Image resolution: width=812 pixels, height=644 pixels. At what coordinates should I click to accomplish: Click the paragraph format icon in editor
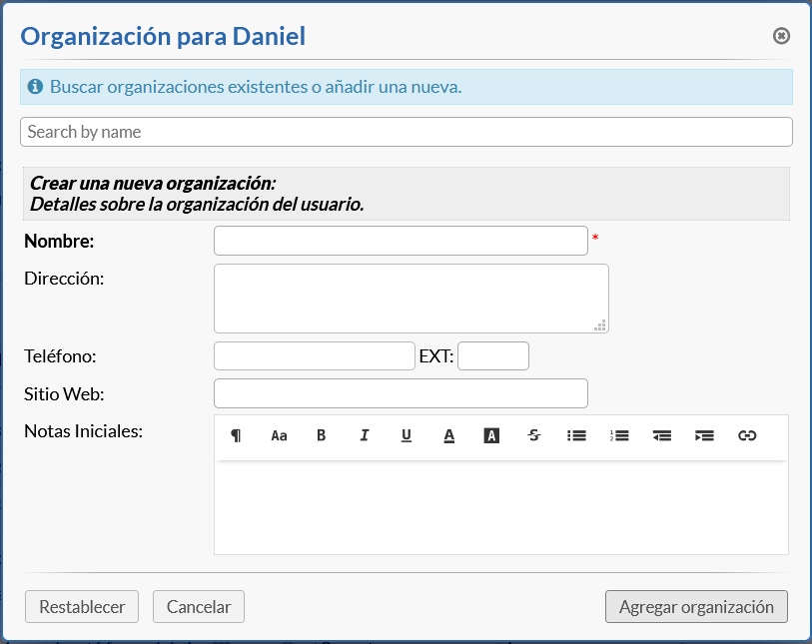pos(236,435)
